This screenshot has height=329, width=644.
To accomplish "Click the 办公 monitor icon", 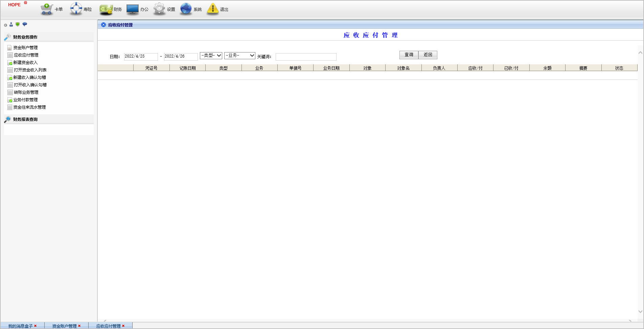I will point(133,9).
